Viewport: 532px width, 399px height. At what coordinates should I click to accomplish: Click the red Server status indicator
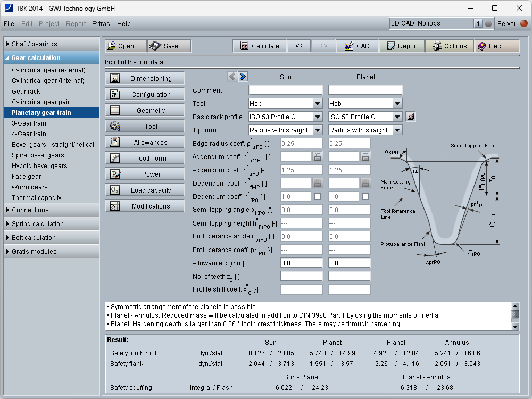point(524,23)
